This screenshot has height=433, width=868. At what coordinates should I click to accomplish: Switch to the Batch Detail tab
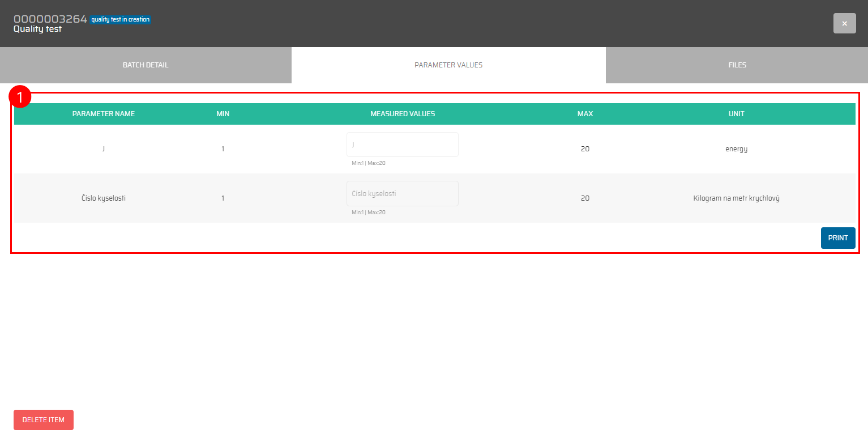[x=146, y=65]
